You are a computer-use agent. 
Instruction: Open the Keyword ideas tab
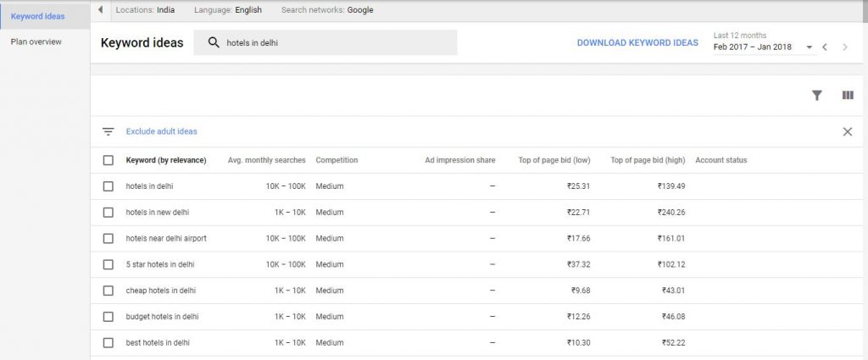coord(37,16)
